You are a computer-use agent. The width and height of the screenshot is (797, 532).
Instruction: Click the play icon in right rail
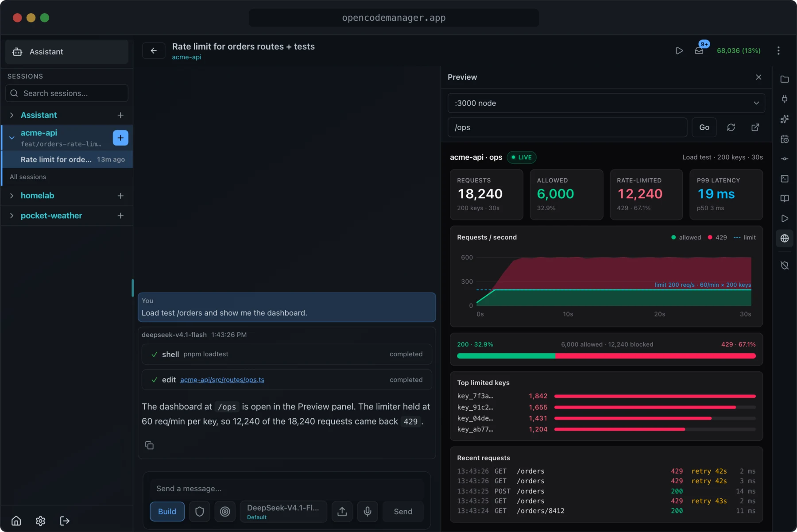[x=784, y=218]
